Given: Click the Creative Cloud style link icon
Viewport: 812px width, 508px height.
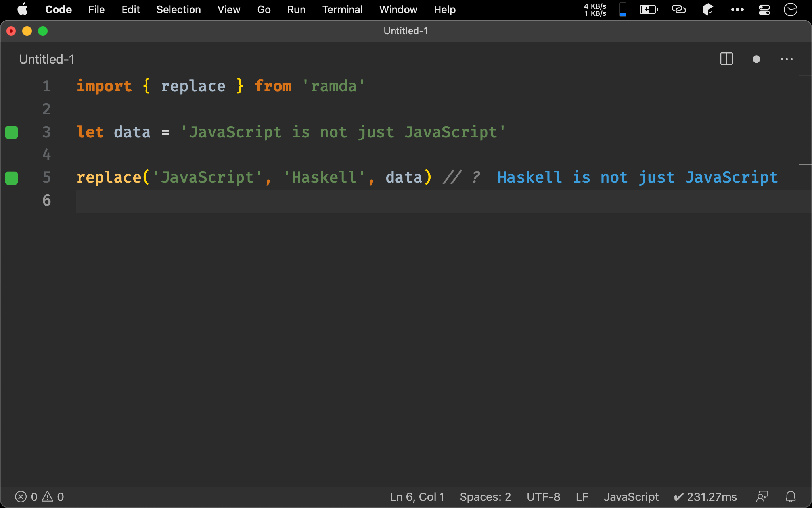Looking at the screenshot, I should tap(678, 10).
